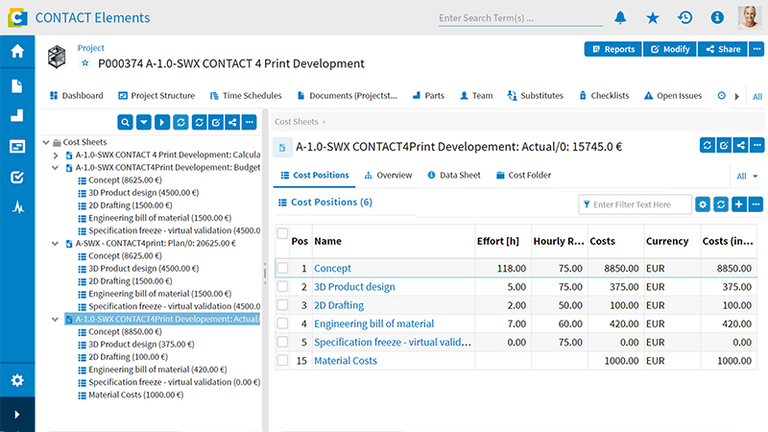Toggle the select-all checkbox in table header

pyautogui.click(x=282, y=234)
